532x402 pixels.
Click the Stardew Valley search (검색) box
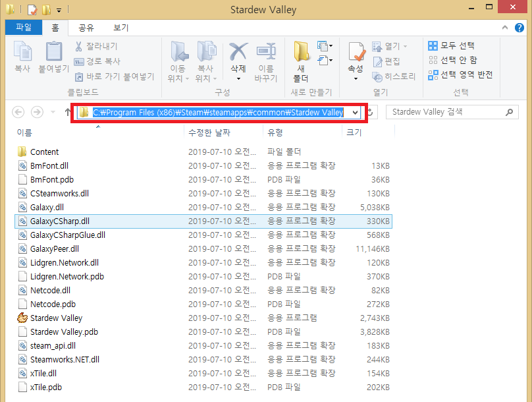(x=452, y=112)
